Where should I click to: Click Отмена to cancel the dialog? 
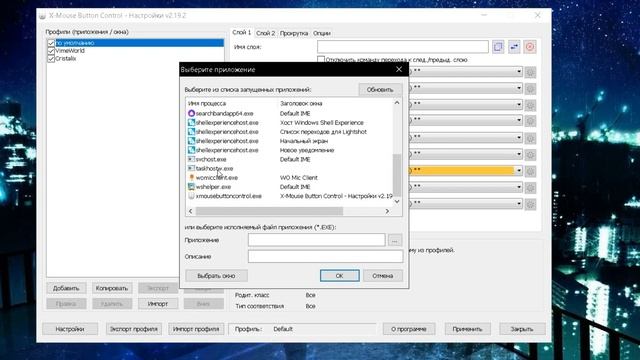pos(382,276)
